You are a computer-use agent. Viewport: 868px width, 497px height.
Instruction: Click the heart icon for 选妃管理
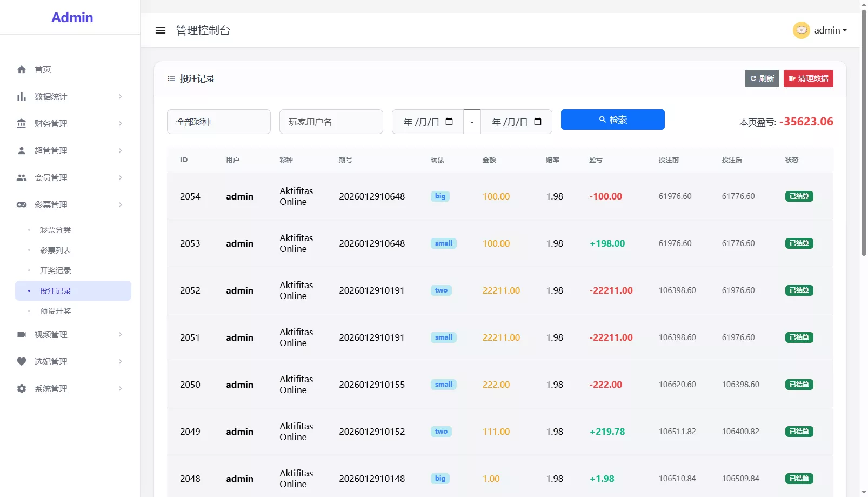[22, 362]
